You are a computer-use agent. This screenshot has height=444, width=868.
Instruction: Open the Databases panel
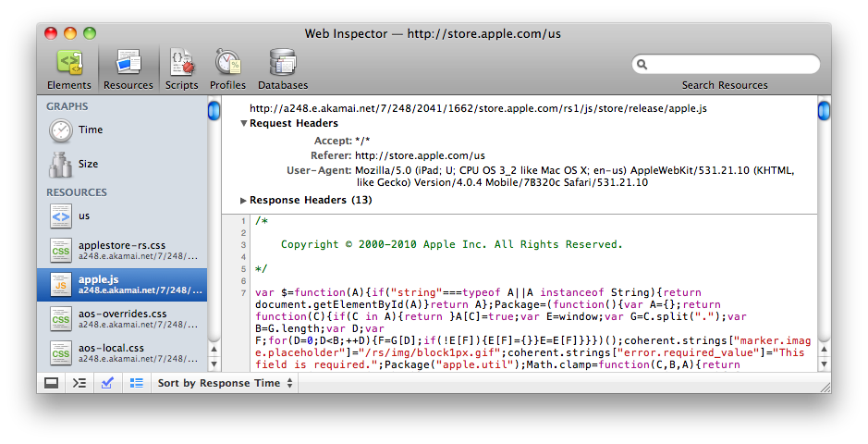coord(283,69)
